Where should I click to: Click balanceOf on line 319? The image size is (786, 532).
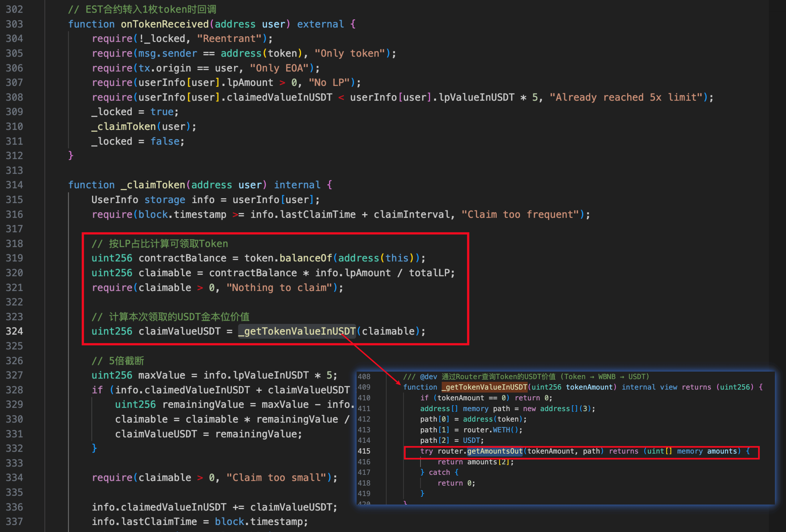pyautogui.click(x=305, y=258)
